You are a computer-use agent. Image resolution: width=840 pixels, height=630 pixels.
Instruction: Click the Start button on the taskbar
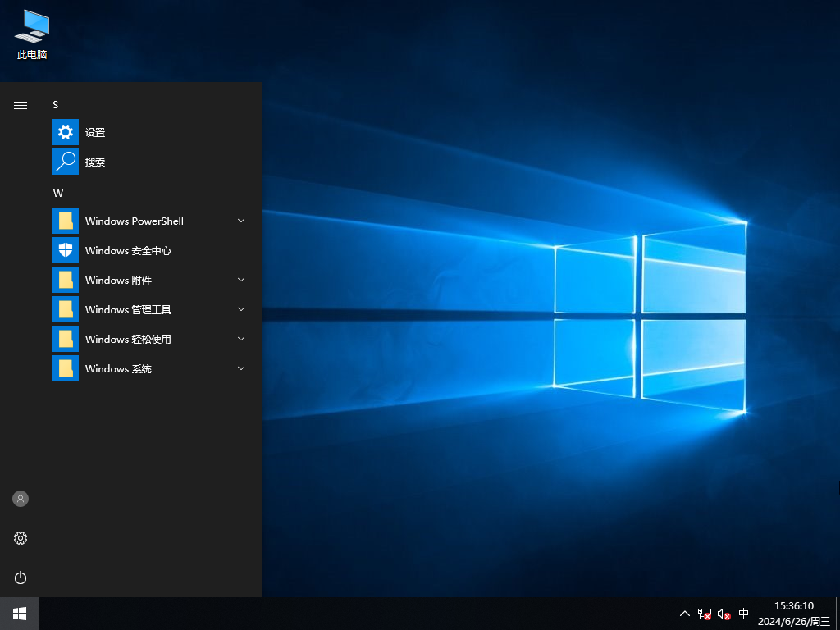[x=18, y=613]
